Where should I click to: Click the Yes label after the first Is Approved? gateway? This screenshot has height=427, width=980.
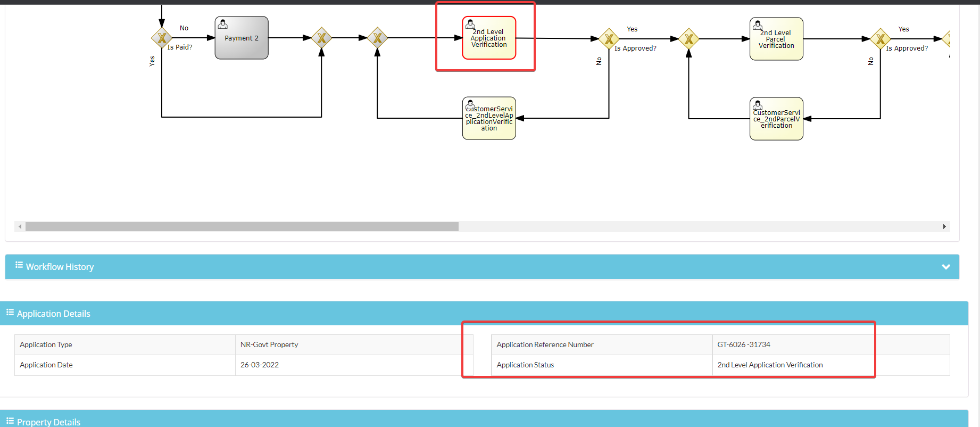coord(632,29)
